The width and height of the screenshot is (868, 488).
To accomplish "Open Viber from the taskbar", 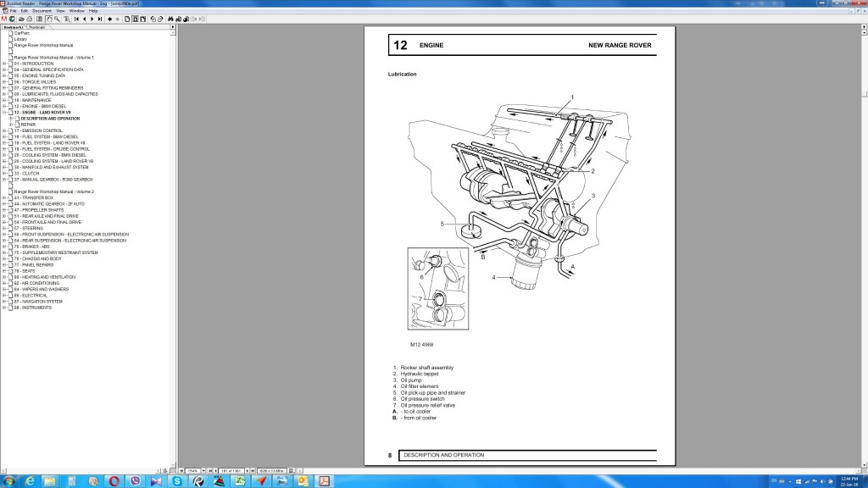I will pyautogui.click(x=135, y=481).
